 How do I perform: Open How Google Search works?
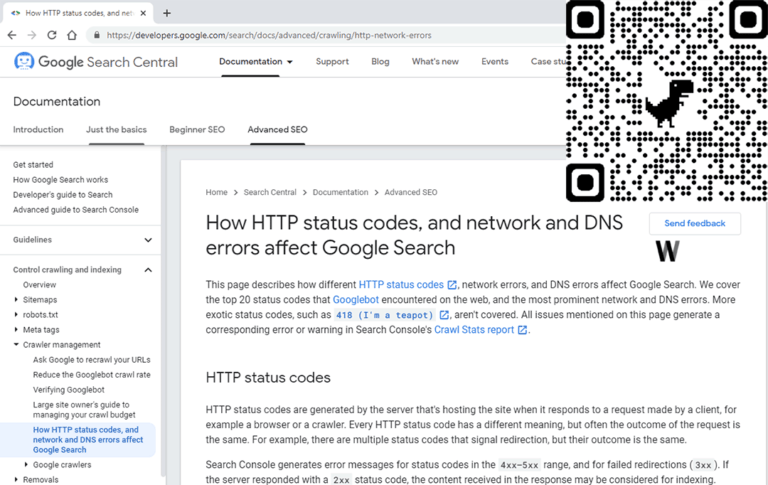click(60, 180)
